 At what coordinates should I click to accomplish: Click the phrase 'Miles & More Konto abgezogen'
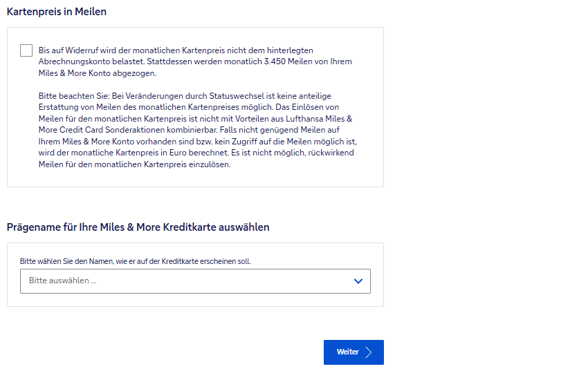click(98, 73)
